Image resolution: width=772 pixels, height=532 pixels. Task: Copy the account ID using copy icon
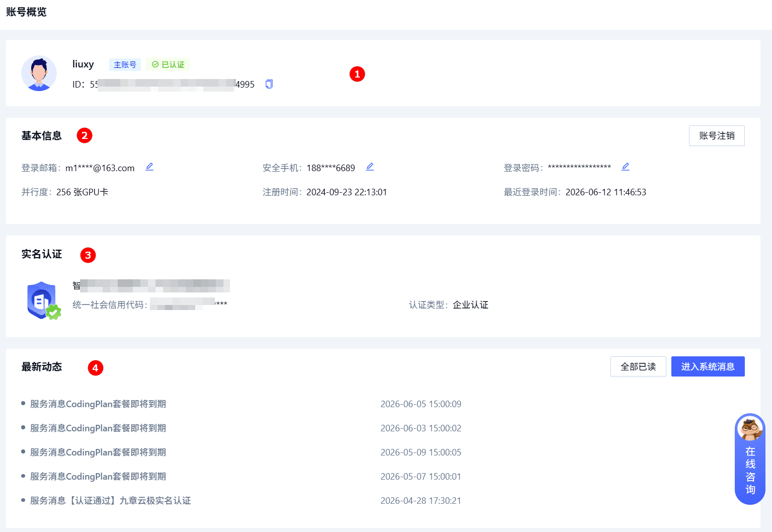point(269,84)
